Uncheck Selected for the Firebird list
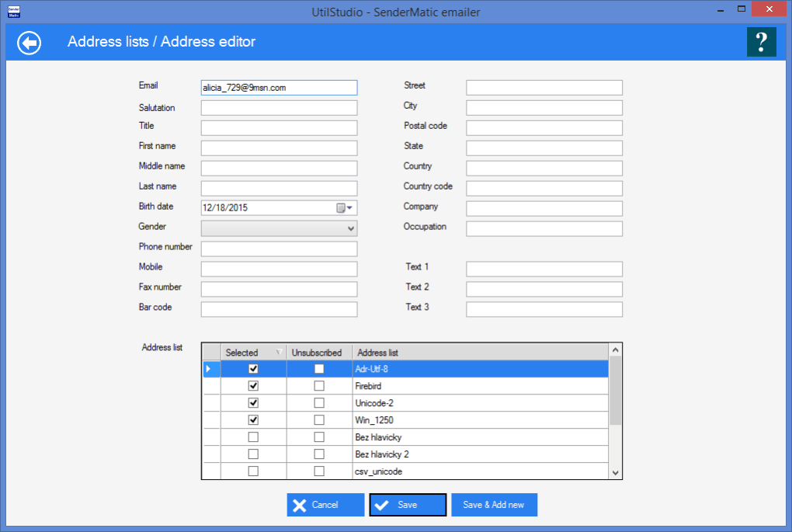 [253, 386]
